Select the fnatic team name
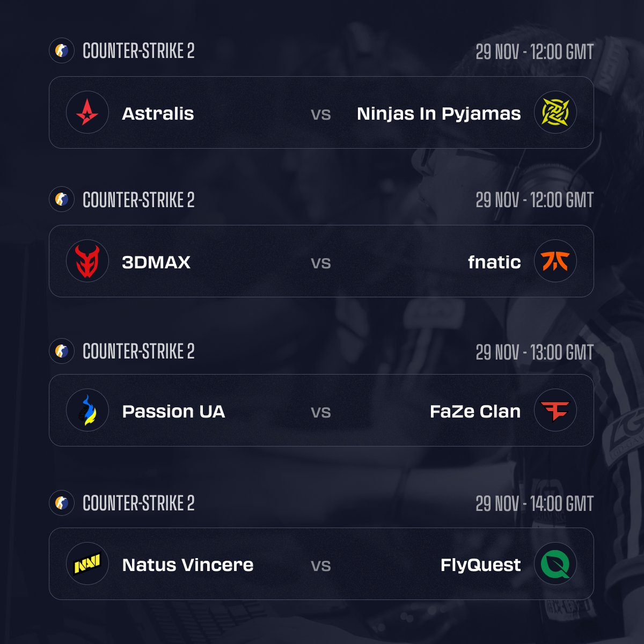The image size is (644, 644). (494, 262)
